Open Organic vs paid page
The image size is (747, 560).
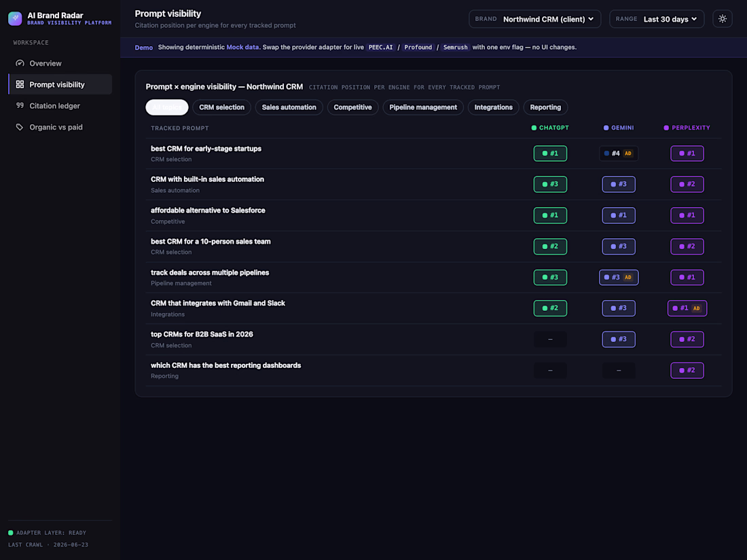pyautogui.click(x=60, y=127)
